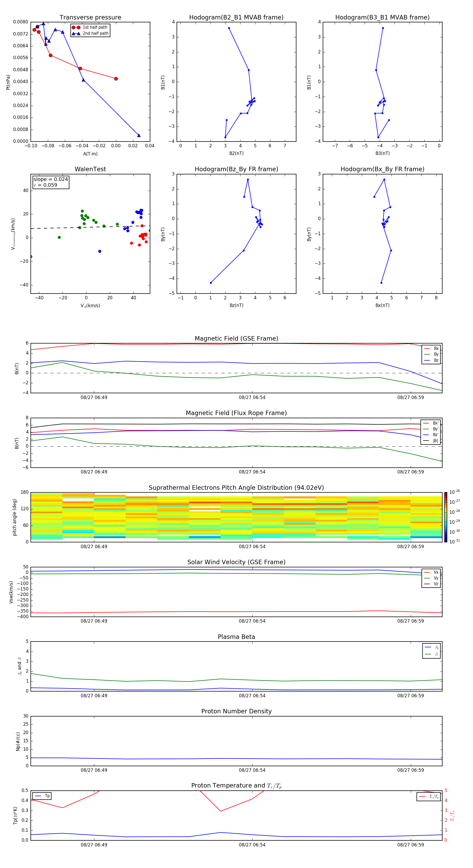Click the 'Hodogram(B2_B1 MVAB frame)' title
Viewport: 473px width, 868px height.
[236, 18]
